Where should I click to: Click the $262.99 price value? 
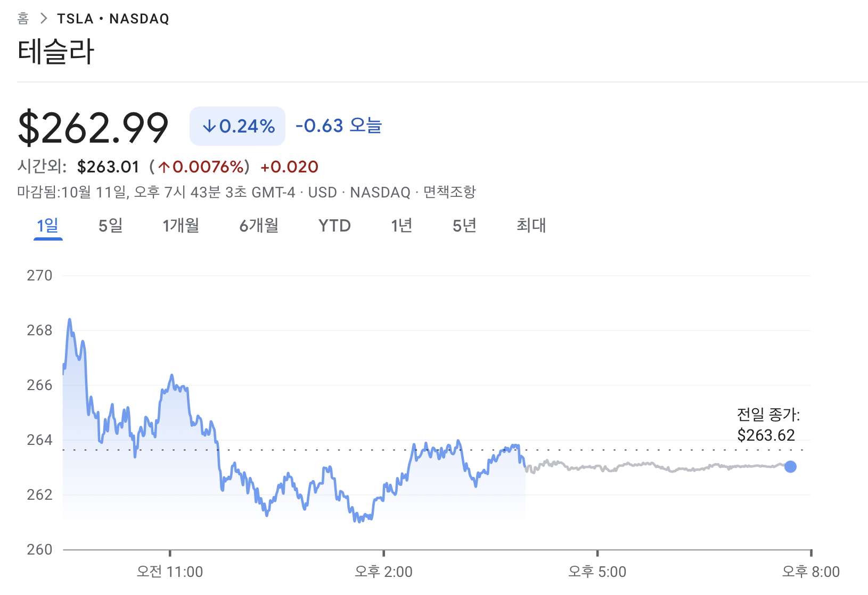click(93, 128)
